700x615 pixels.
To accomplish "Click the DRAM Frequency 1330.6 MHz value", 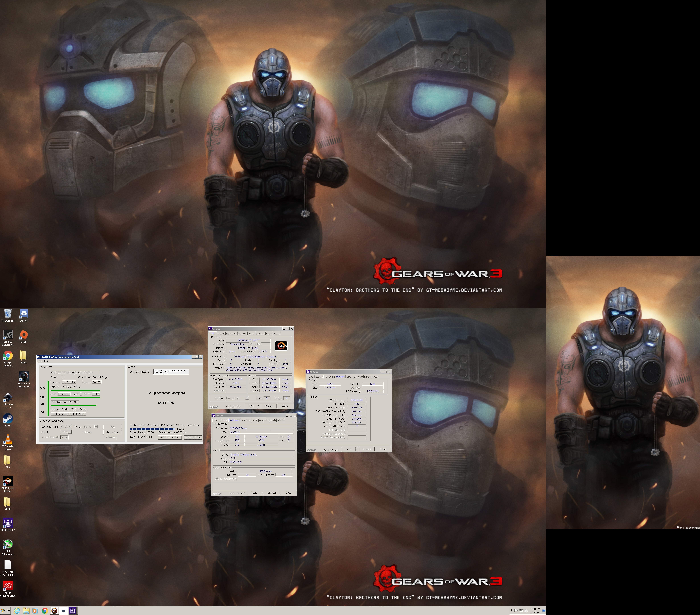I will click(x=357, y=400).
